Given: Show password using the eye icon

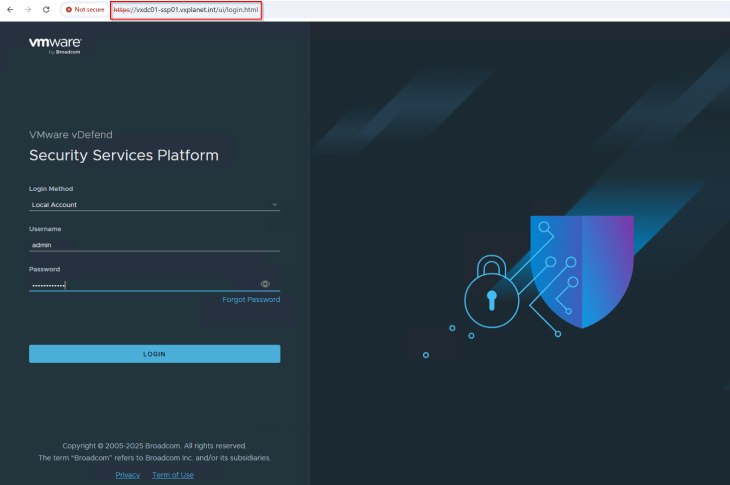Looking at the screenshot, I should (265, 284).
